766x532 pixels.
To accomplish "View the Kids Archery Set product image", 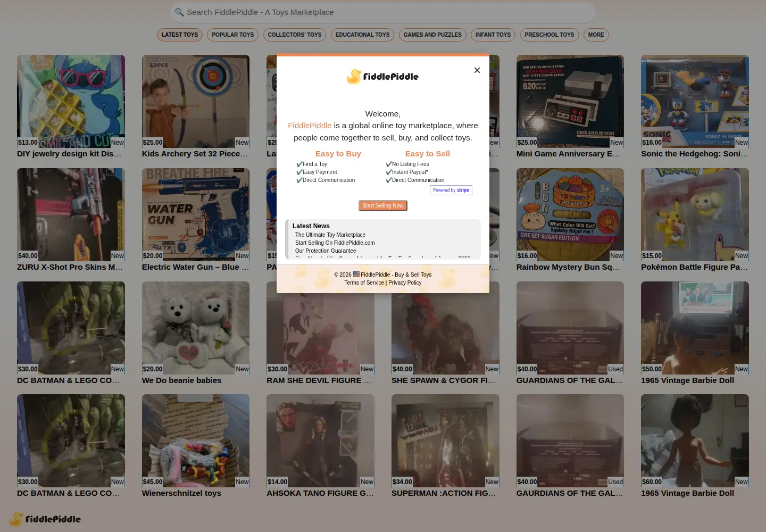I will point(196,101).
